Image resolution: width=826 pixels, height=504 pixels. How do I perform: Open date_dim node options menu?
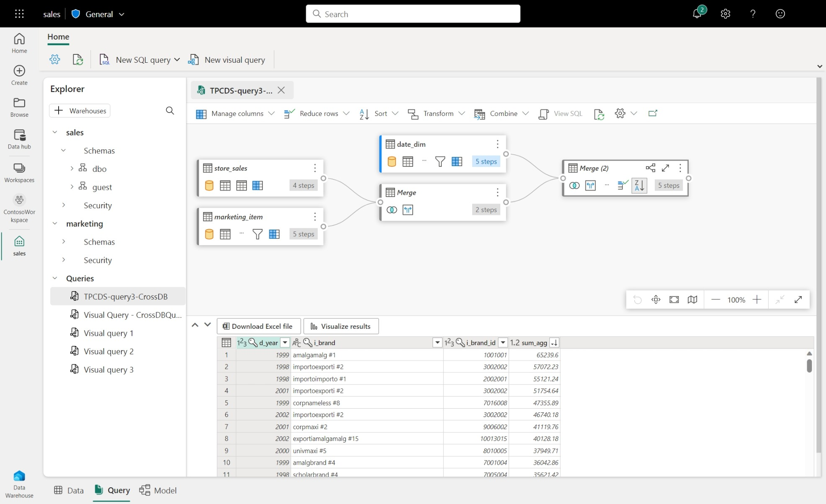497,144
